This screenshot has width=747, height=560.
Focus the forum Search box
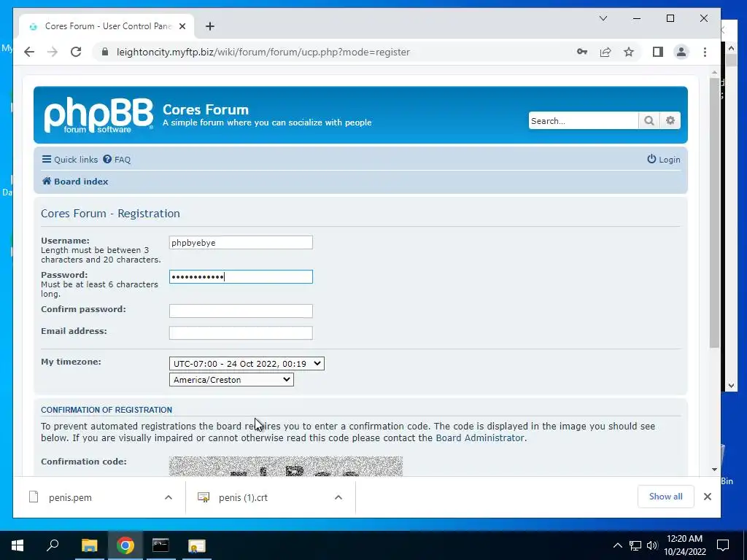tap(583, 120)
